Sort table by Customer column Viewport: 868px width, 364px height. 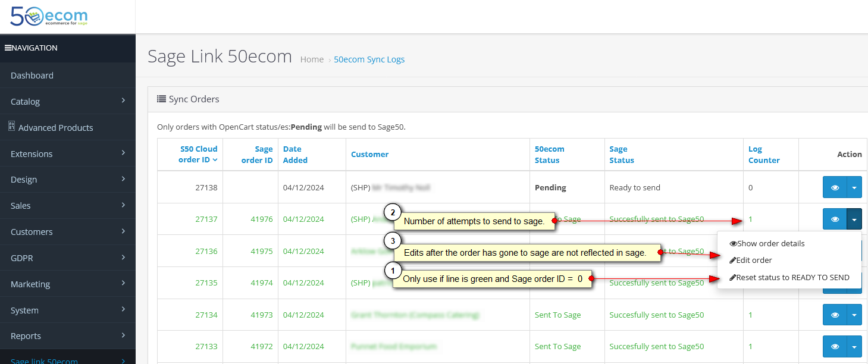(369, 154)
